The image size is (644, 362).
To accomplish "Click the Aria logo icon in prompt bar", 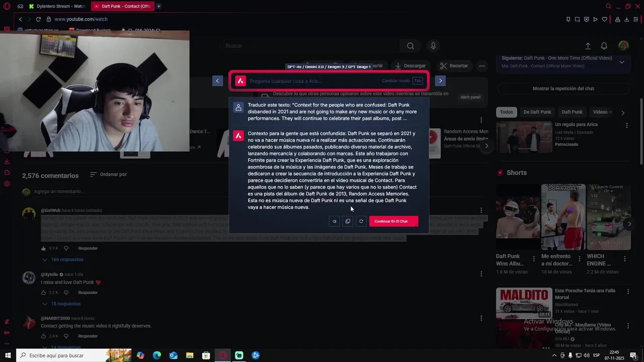I will [240, 81].
